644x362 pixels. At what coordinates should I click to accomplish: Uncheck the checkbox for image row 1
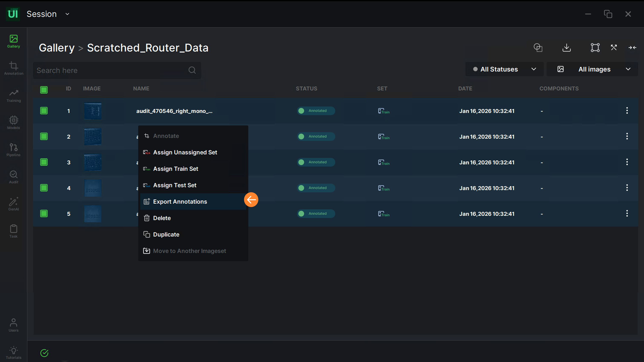(44, 111)
